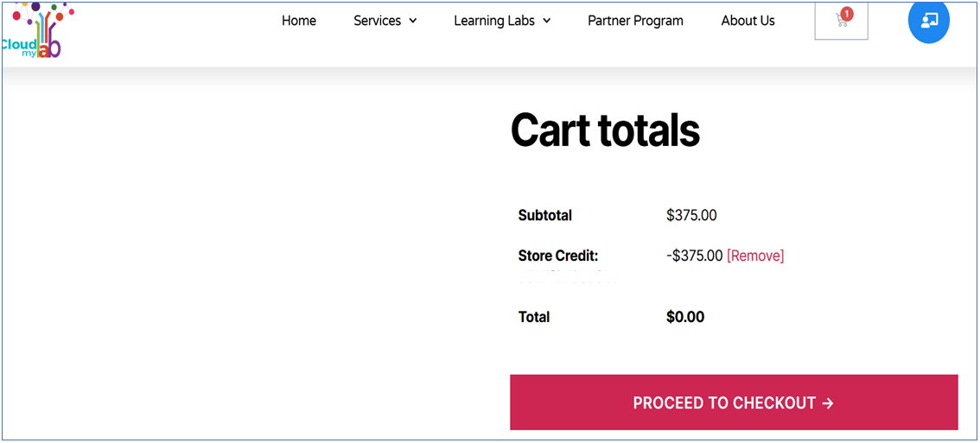Click the $375.00 subtotal amount

pyautogui.click(x=691, y=215)
